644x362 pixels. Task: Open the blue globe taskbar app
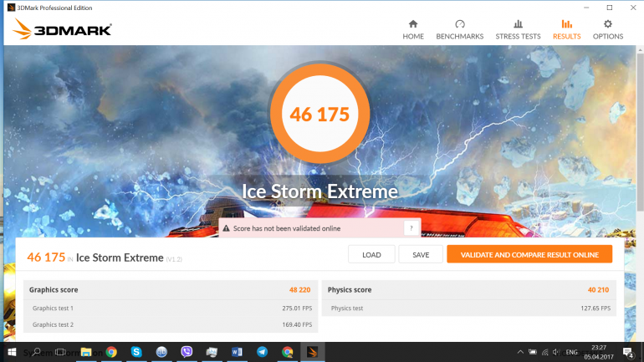tap(161, 352)
